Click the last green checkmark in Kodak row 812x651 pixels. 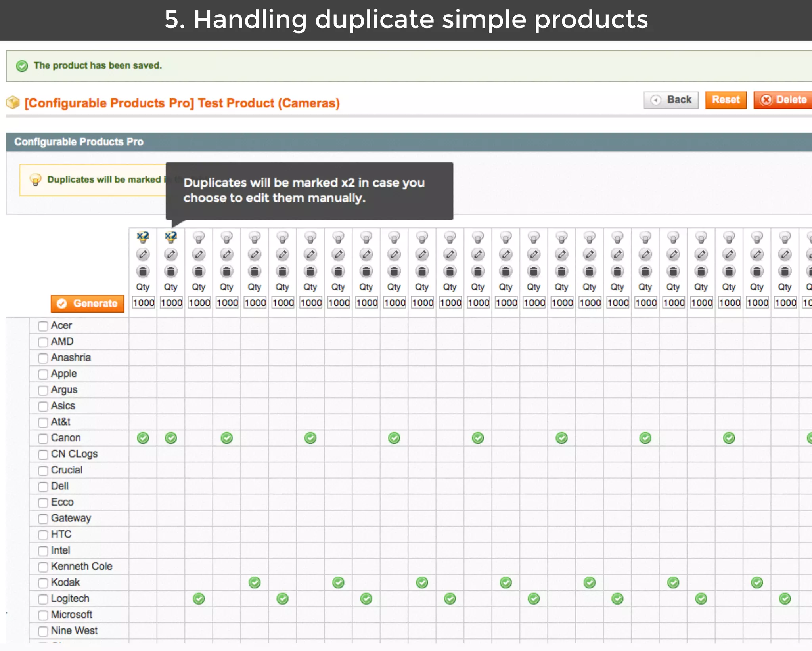[x=757, y=583]
